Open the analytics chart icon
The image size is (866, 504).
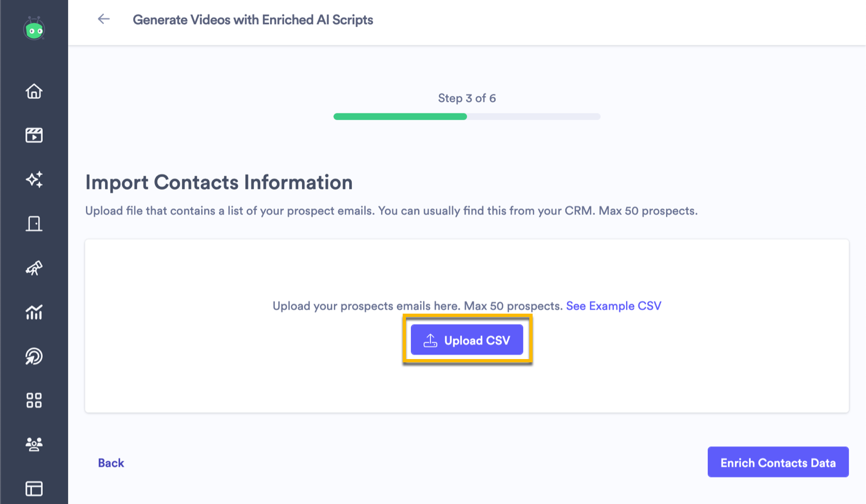(34, 312)
